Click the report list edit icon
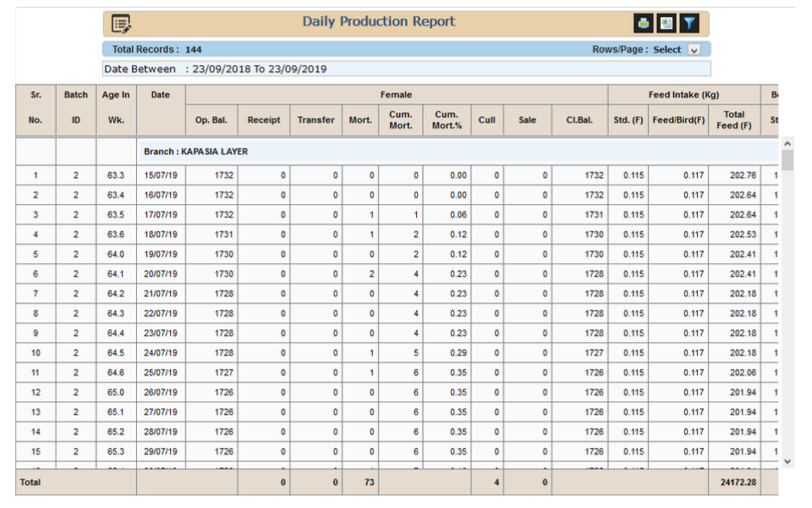 point(122,24)
